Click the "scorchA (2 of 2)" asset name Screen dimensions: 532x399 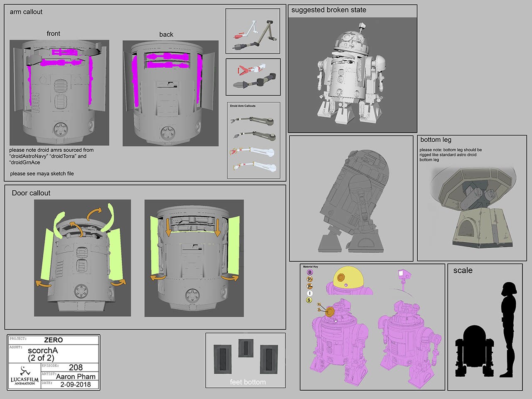(43, 354)
